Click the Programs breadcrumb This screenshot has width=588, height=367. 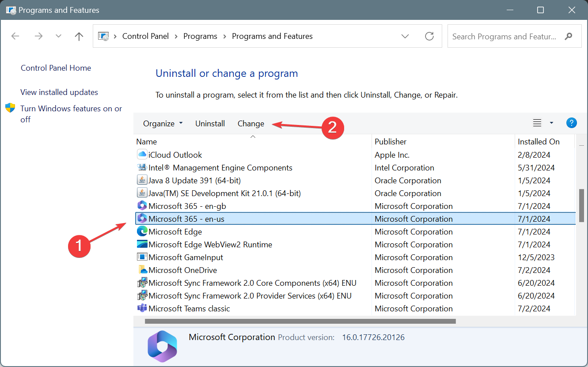pyautogui.click(x=200, y=36)
